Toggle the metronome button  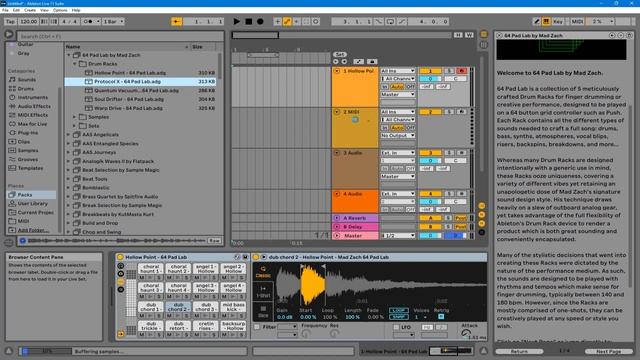[x=89, y=21]
